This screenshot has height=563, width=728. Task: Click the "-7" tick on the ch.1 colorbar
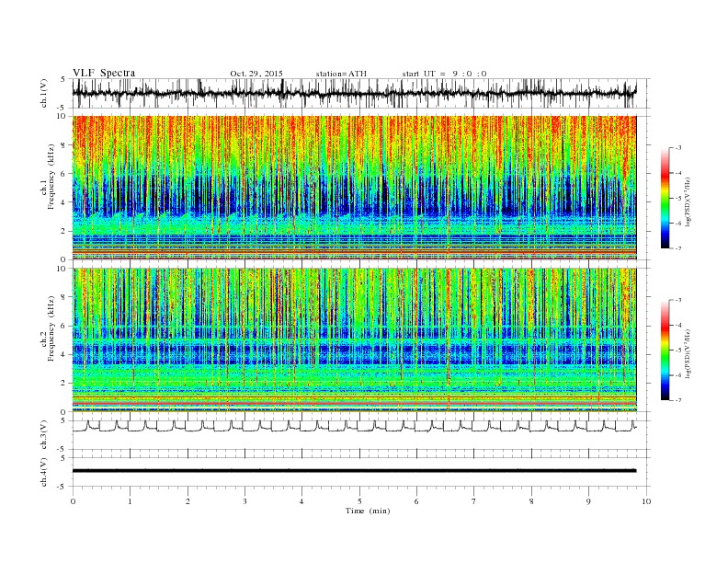point(678,248)
